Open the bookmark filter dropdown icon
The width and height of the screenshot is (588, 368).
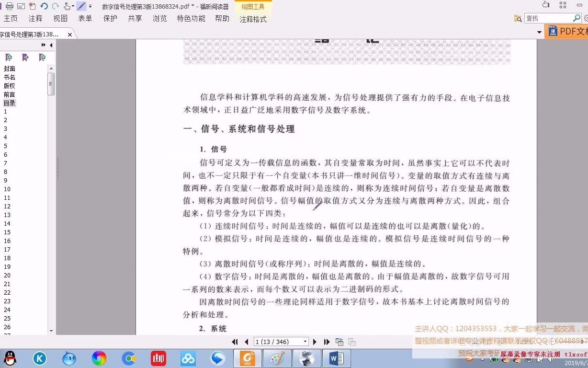tap(42, 57)
